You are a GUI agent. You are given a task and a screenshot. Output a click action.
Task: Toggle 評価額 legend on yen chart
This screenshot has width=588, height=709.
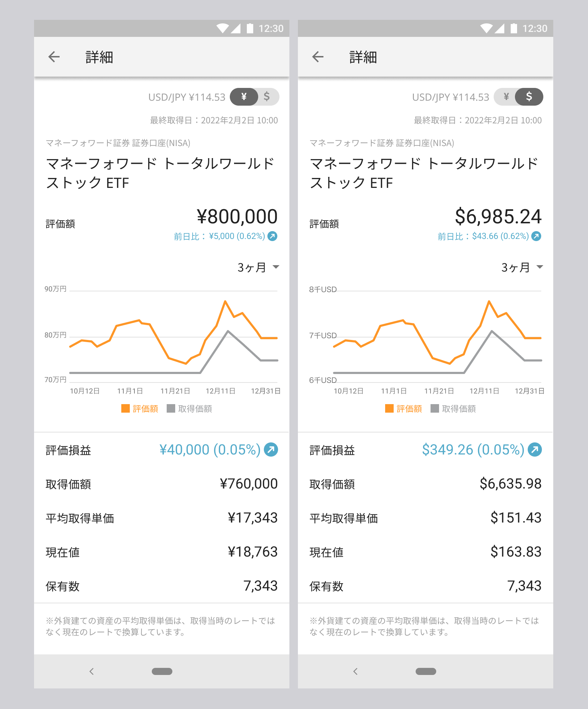click(x=140, y=409)
